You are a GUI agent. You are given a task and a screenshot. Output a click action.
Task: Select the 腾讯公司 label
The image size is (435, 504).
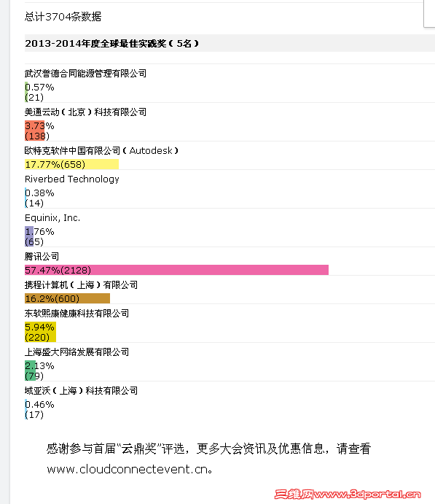[42, 256]
